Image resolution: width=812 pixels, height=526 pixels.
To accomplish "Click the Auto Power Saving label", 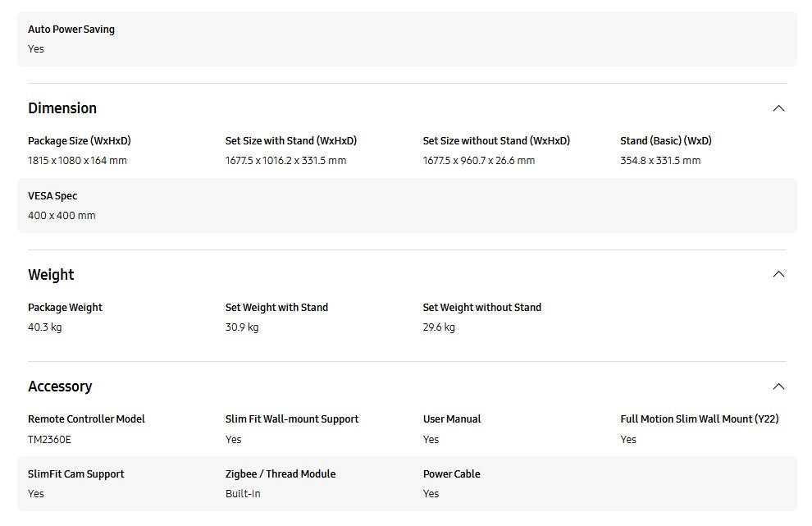I will 71,30.
